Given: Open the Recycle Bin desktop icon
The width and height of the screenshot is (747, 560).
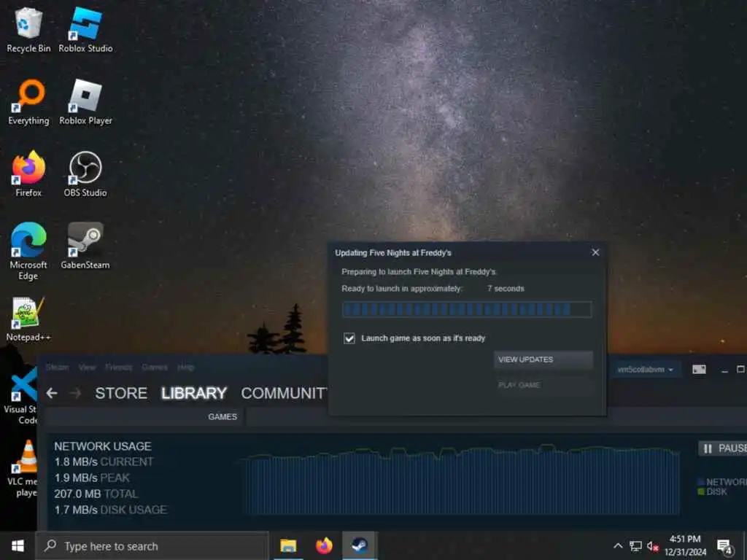Looking at the screenshot, I should pos(28,29).
